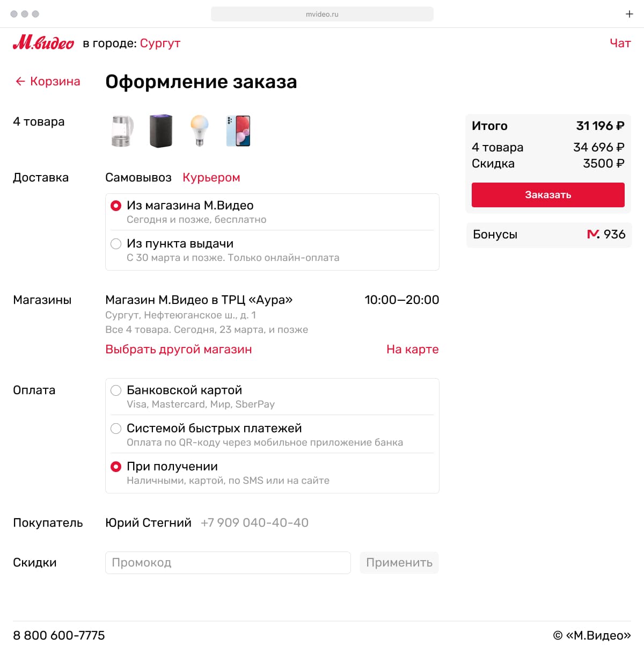
Task: Click Выбрать другой магазин link
Action: point(178,349)
